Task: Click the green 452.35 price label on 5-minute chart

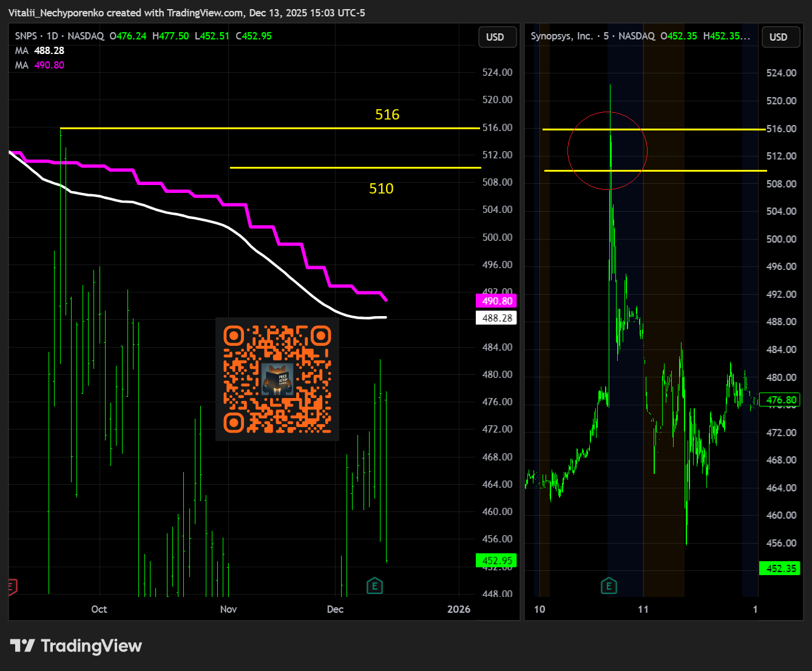Action: (x=780, y=568)
